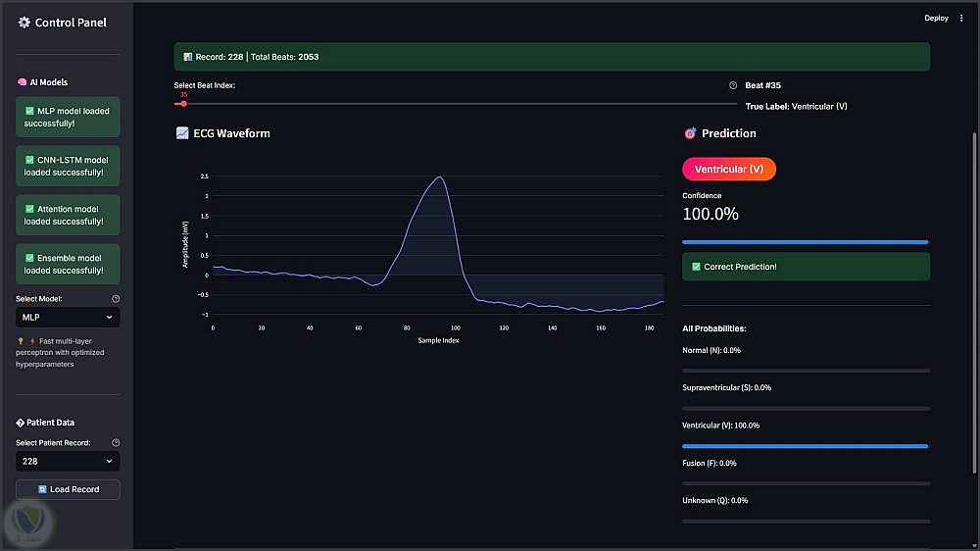The width and height of the screenshot is (980, 551).
Task: Click the Select Beat Index slider handle
Action: [x=183, y=103]
